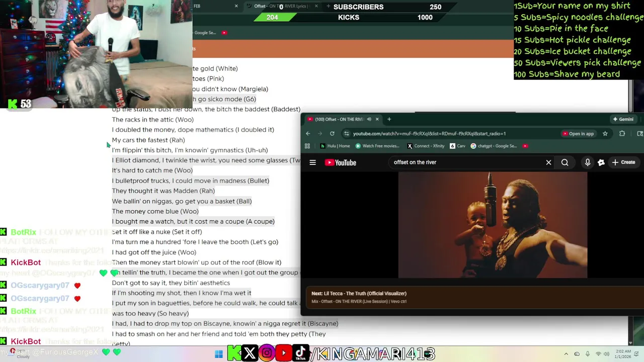Open the YouTube hamburger guide menu
This screenshot has width=644, height=362.
(x=312, y=162)
